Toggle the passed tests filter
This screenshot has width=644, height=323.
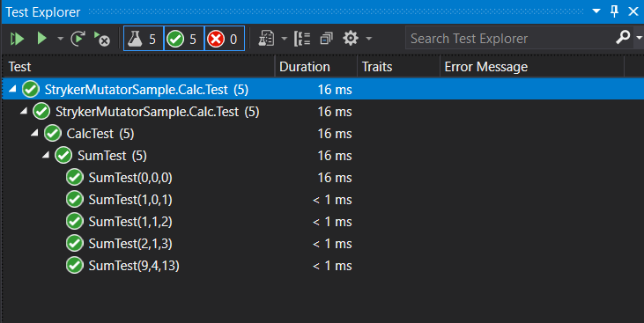(183, 39)
